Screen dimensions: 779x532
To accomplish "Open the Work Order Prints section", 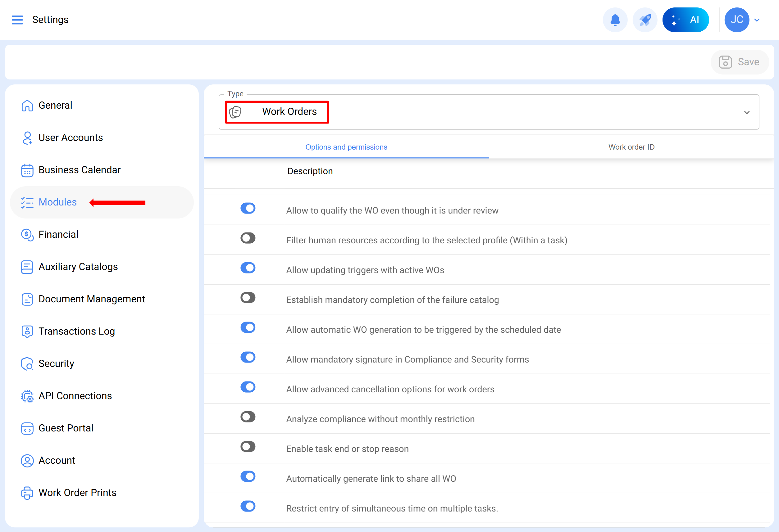I will coord(77,493).
